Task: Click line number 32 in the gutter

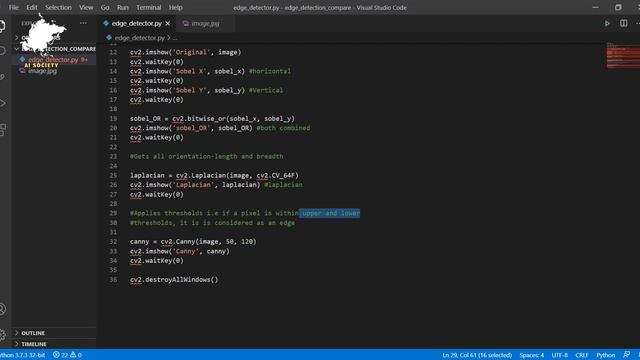Action: click(113, 242)
